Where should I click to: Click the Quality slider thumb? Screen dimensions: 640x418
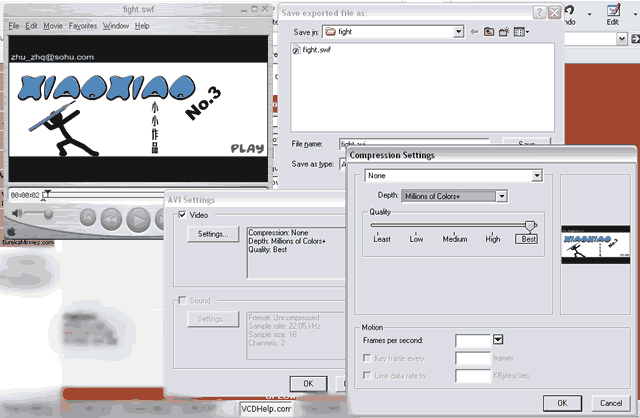pos(530,225)
